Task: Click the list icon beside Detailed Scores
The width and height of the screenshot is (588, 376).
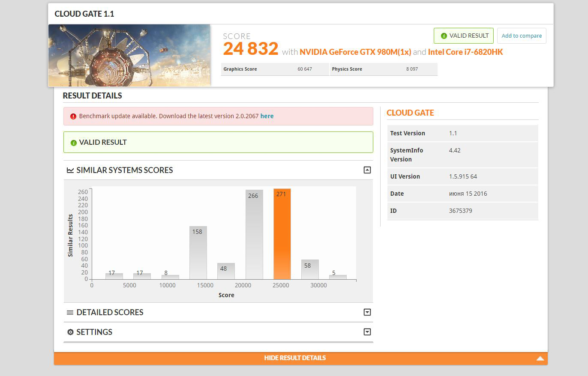Action: tap(70, 313)
